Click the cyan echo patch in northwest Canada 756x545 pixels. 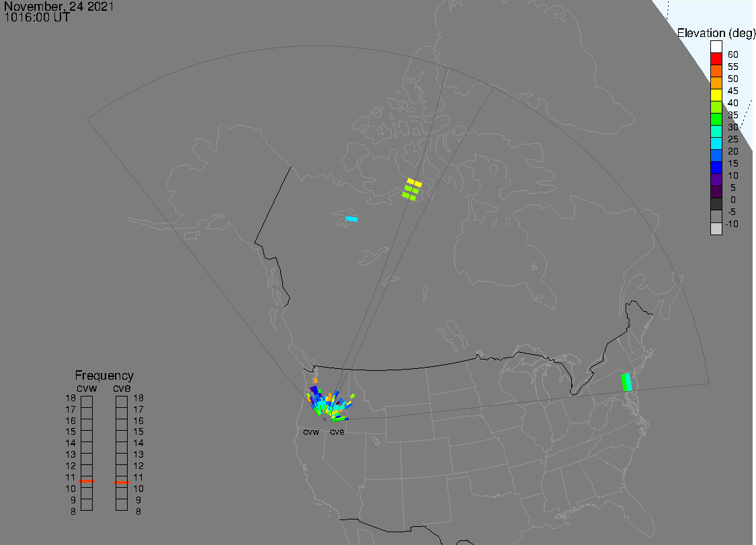tap(352, 219)
